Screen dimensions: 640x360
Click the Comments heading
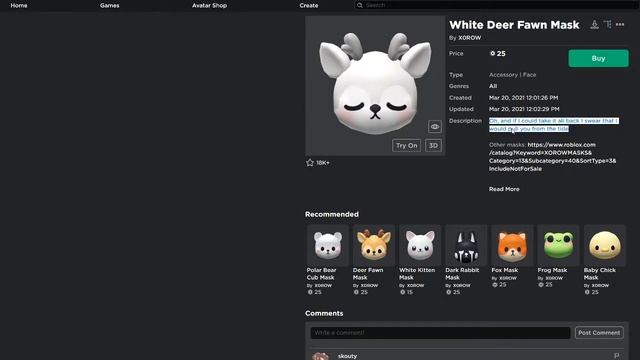(324, 313)
